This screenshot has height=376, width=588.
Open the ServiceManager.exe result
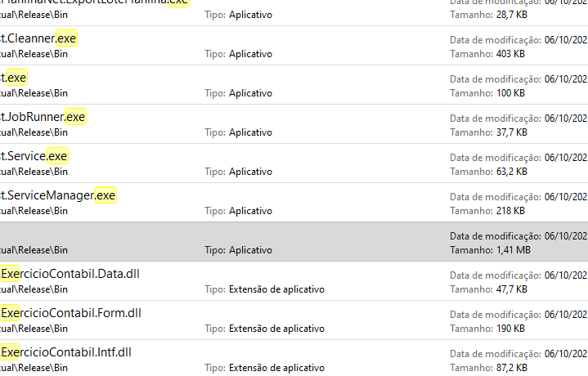coord(59,195)
